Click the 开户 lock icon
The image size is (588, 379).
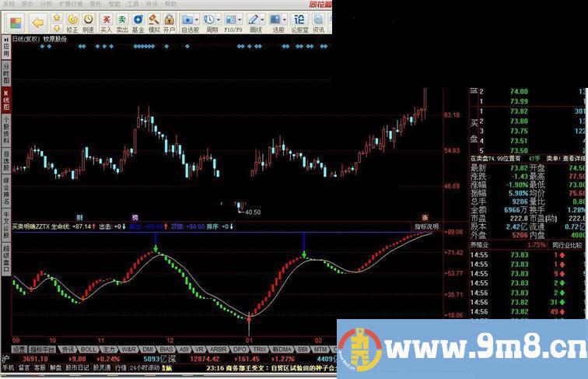(169, 21)
